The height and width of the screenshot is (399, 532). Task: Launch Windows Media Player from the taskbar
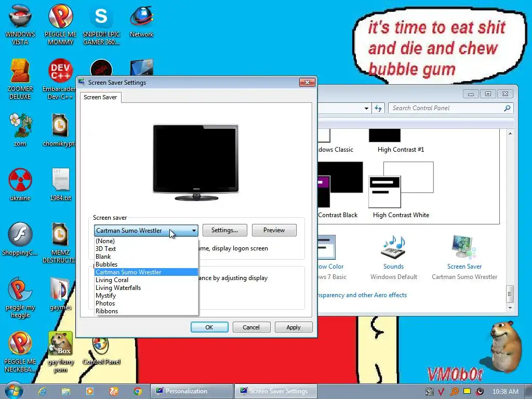tap(89, 391)
